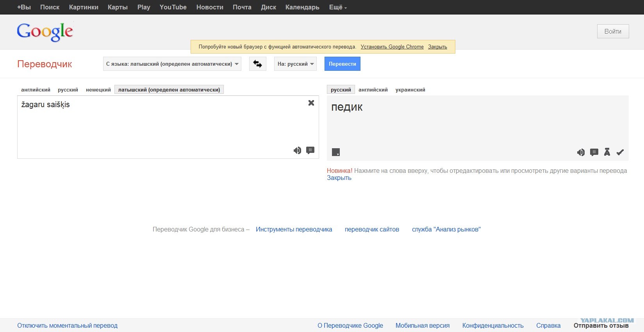
Task: Click the checkmark icon to rate translation
Action: click(x=620, y=153)
